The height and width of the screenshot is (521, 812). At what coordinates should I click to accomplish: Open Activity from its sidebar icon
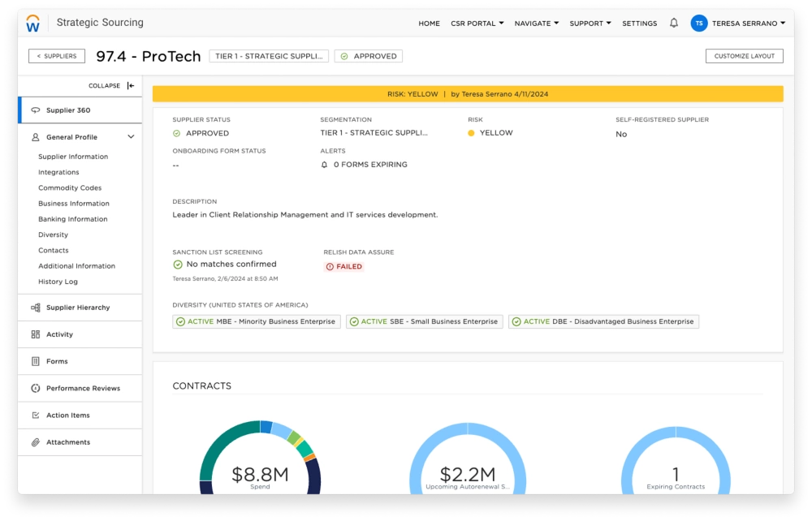[x=36, y=334]
